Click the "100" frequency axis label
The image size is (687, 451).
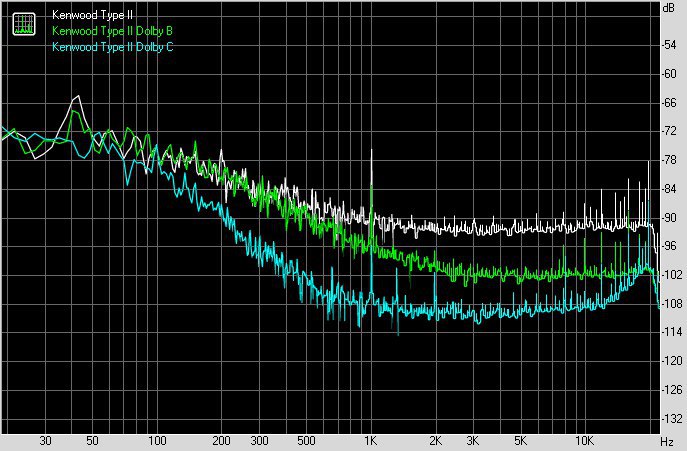[157, 440]
